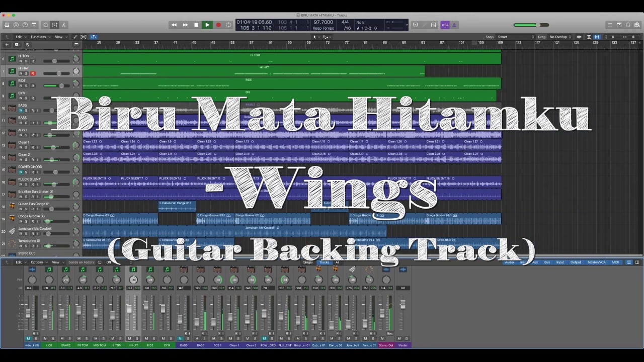
Task: Start recording with the Record button
Action: [218, 25]
